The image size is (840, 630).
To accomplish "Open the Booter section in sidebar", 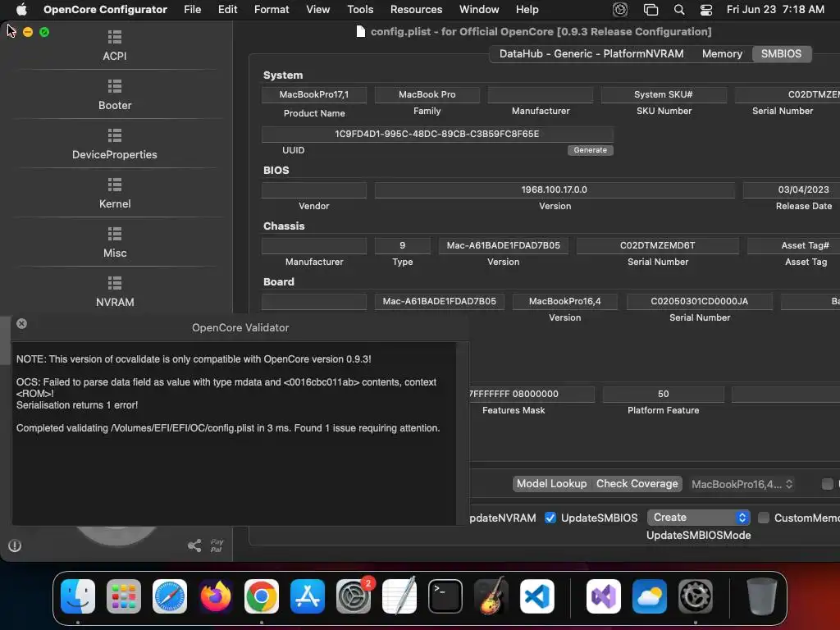I will click(x=115, y=95).
